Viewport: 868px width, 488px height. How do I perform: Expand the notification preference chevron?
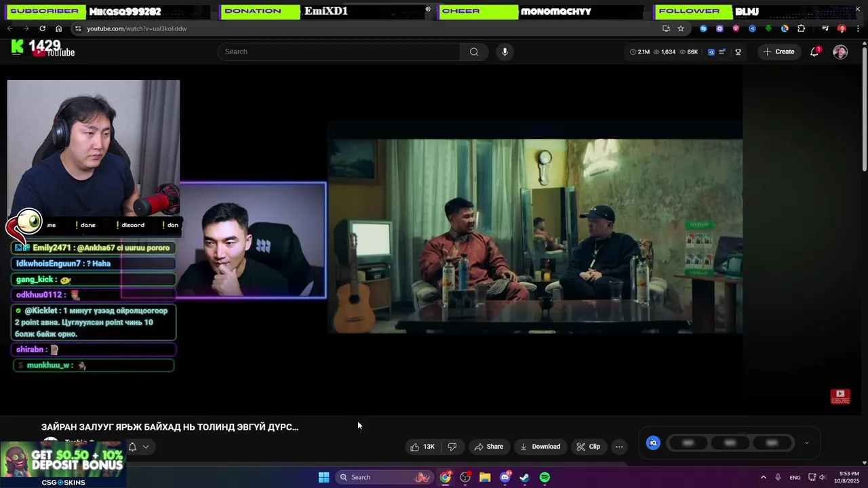point(146,447)
